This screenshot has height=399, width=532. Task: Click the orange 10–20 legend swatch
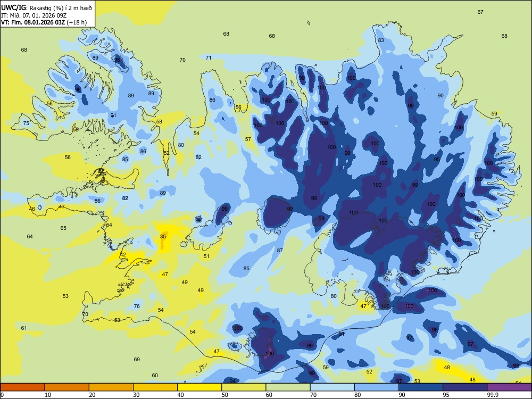[67, 387]
